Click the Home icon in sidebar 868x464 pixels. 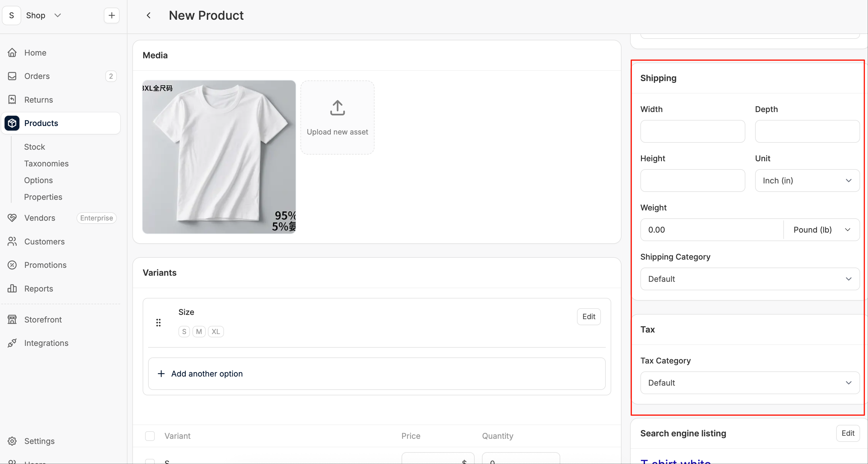[x=12, y=53]
